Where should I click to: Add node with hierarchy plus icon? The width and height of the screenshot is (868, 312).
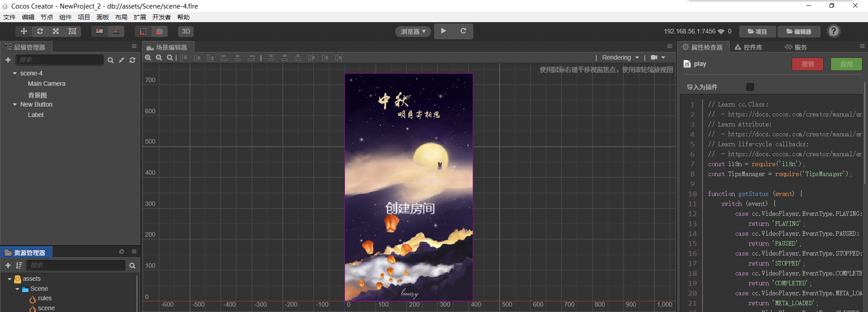click(x=8, y=60)
